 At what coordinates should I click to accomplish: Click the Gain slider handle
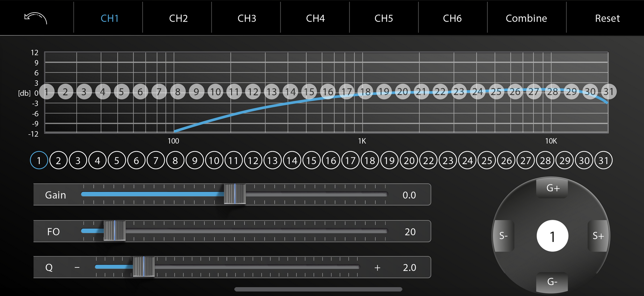click(235, 194)
